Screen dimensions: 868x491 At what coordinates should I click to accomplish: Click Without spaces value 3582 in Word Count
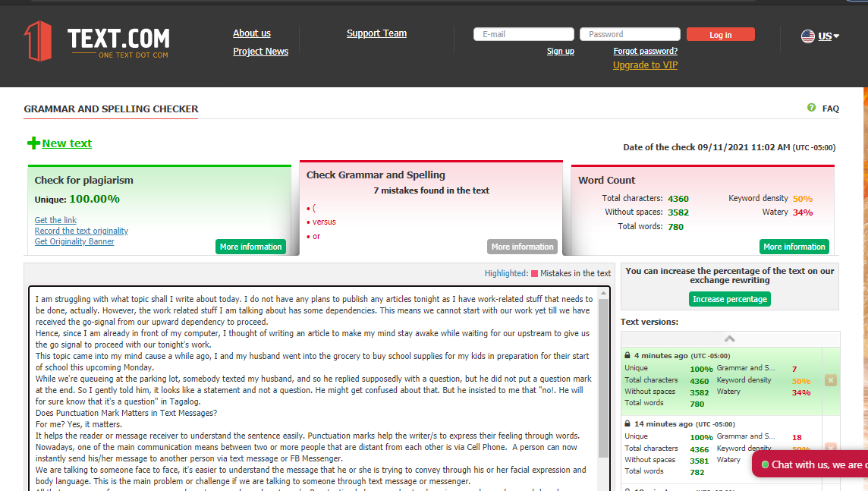(678, 212)
